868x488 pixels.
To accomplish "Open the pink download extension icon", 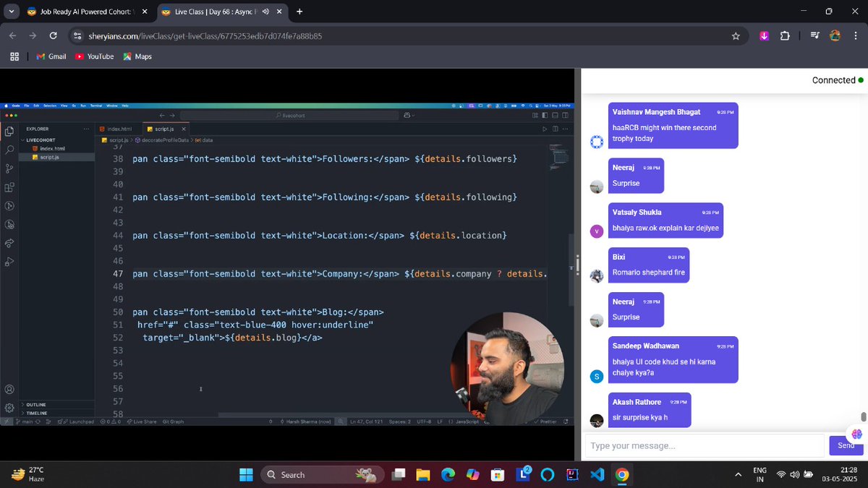I will [764, 35].
